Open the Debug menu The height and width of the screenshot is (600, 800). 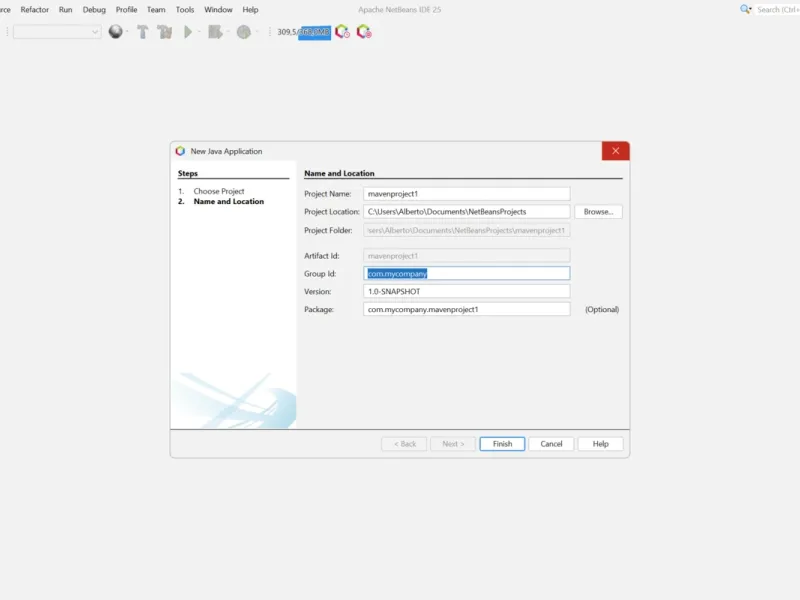coord(94,10)
